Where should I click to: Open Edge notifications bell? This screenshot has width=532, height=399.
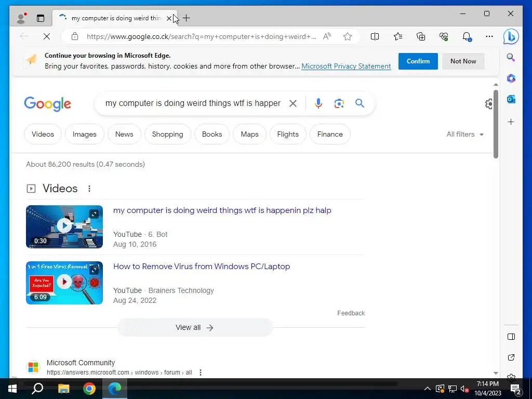pyautogui.click(x=467, y=37)
